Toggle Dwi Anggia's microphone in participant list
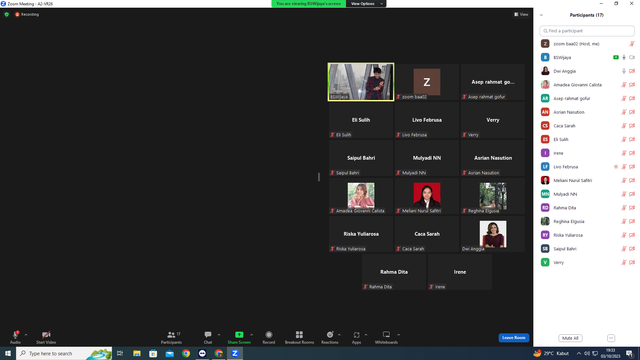Screen dimensions: 640x360 [x=624, y=71]
